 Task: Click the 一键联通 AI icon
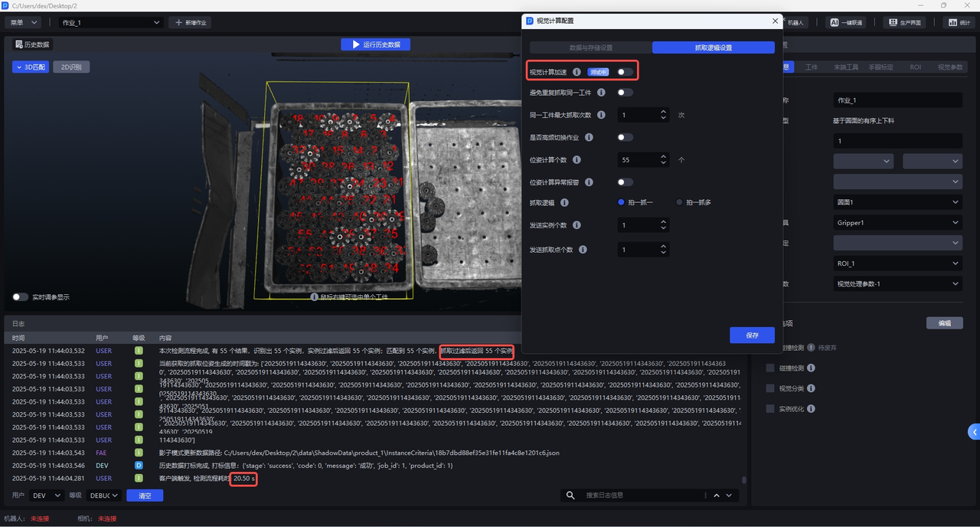835,23
